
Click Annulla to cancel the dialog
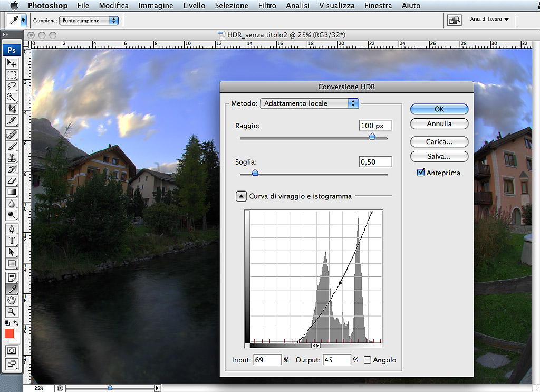click(x=439, y=123)
